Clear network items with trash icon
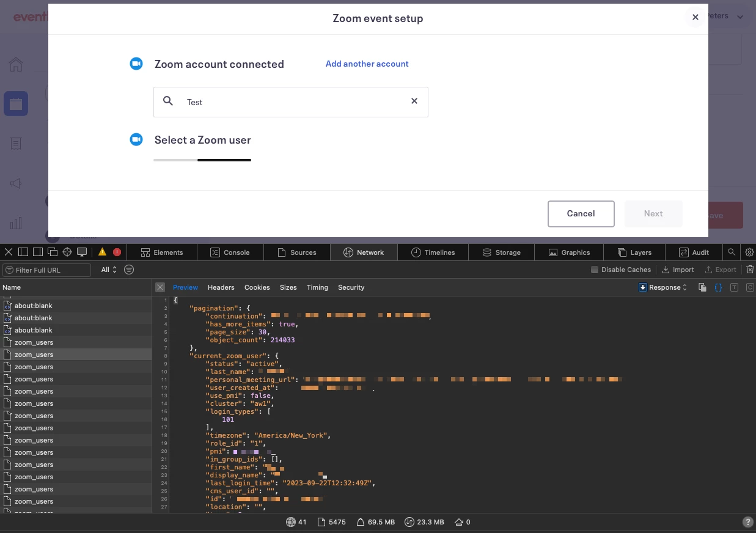This screenshot has width=756, height=533. pos(750,270)
